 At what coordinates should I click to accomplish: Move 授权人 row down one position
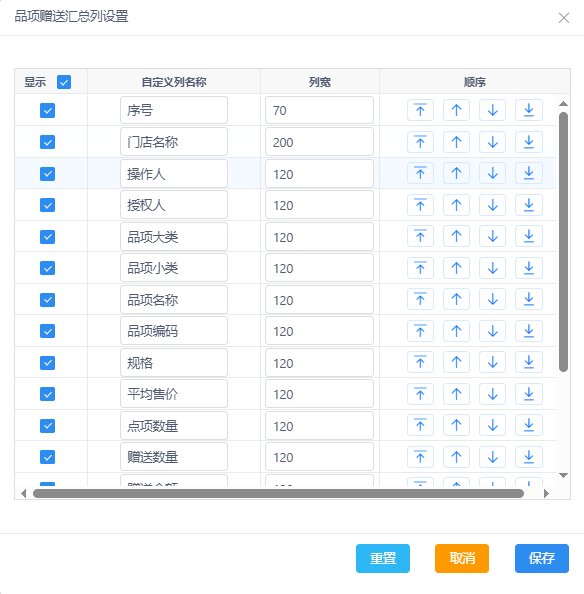[x=492, y=205]
